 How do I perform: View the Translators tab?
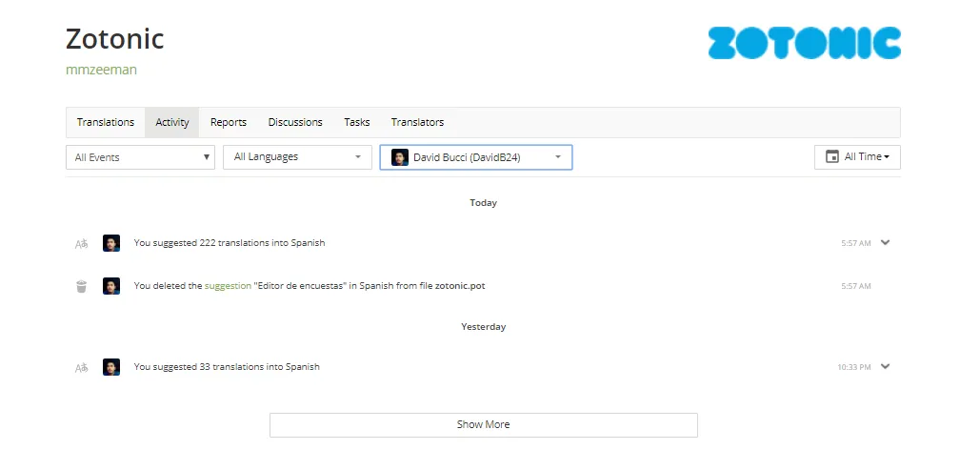(417, 123)
